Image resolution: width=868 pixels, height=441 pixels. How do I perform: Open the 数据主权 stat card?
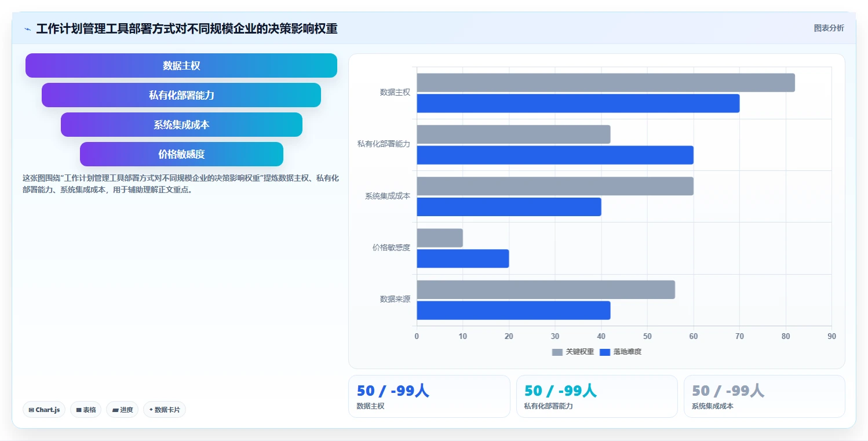click(429, 396)
